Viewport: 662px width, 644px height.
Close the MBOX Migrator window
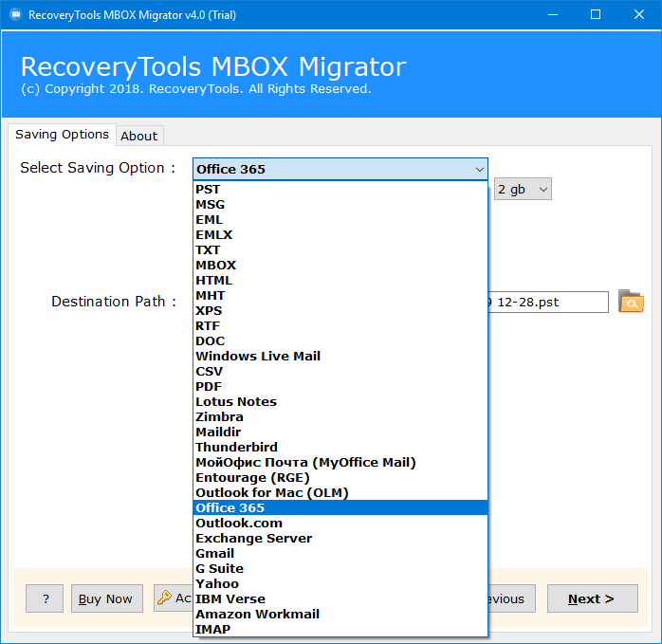639,15
